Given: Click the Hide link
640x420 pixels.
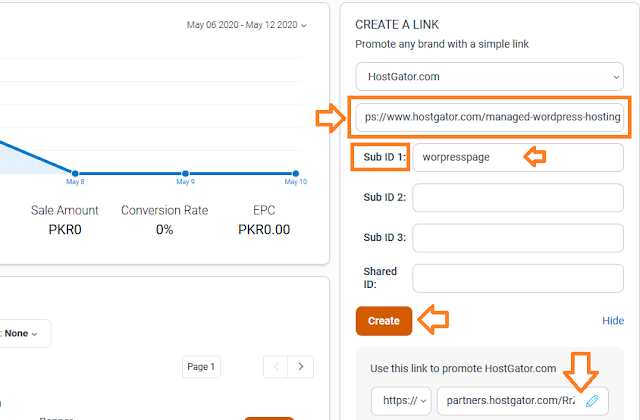Looking at the screenshot, I should (x=613, y=321).
